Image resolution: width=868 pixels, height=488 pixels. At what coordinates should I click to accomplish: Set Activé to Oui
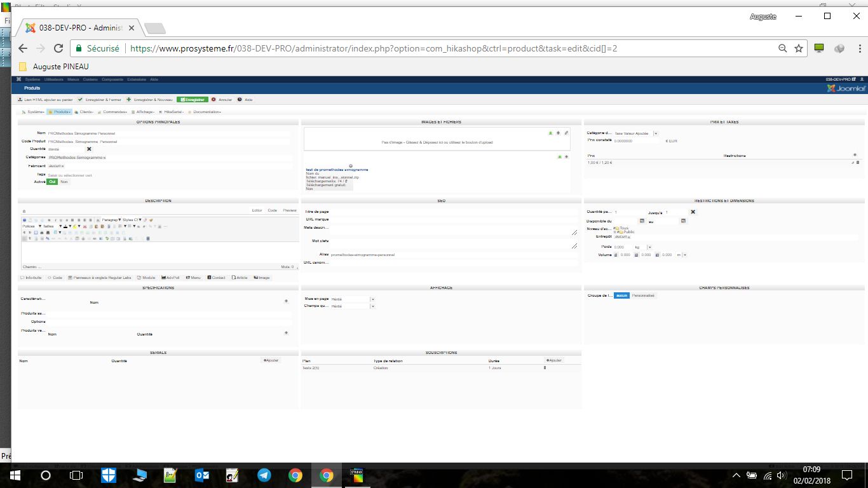click(x=53, y=182)
